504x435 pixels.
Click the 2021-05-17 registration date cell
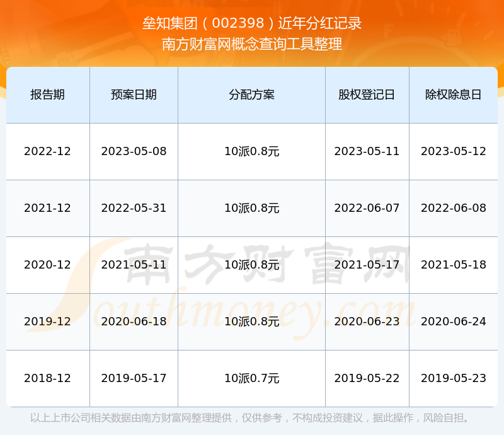367,265
